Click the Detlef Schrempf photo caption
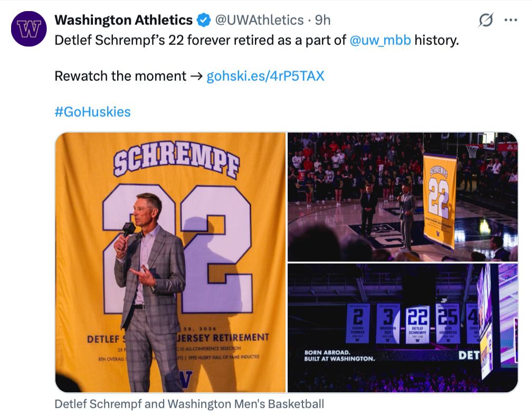The width and height of the screenshot is (532, 415). click(189, 404)
